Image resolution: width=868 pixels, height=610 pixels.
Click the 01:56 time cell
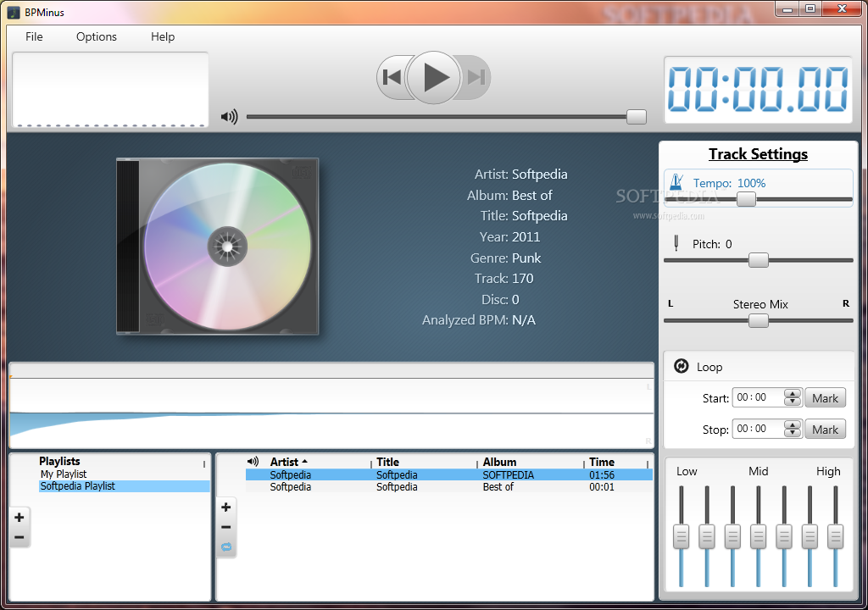click(602, 474)
